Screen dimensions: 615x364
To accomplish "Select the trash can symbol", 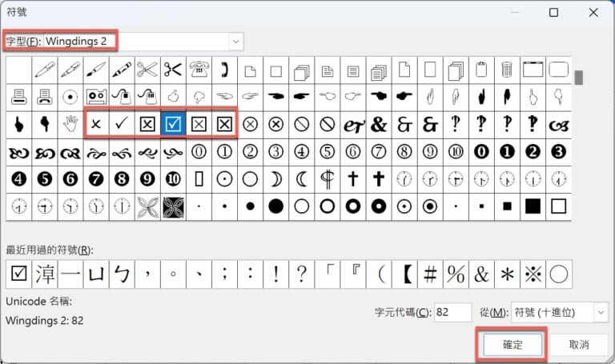I will pyautogui.click(x=507, y=70).
